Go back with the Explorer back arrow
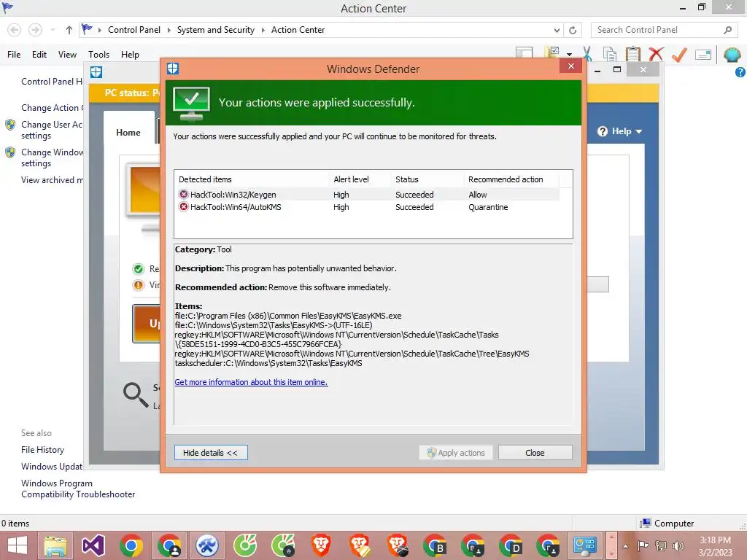Screen dimensions: 747x560 15,30
